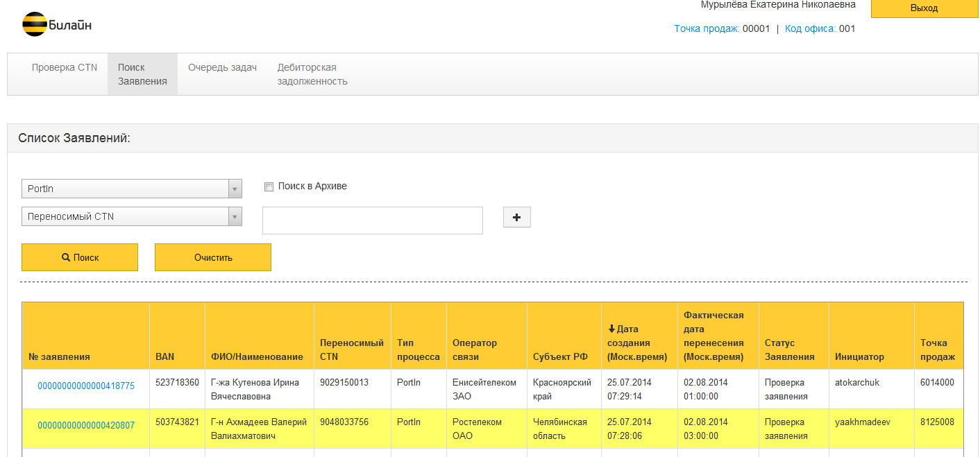This screenshot has height=457, width=980.
Task: Click region Челябинская область
Action: point(560,429)
